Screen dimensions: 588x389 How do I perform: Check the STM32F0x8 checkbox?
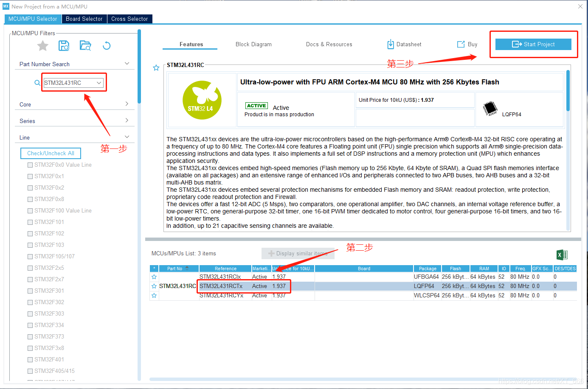click(30, 199)
